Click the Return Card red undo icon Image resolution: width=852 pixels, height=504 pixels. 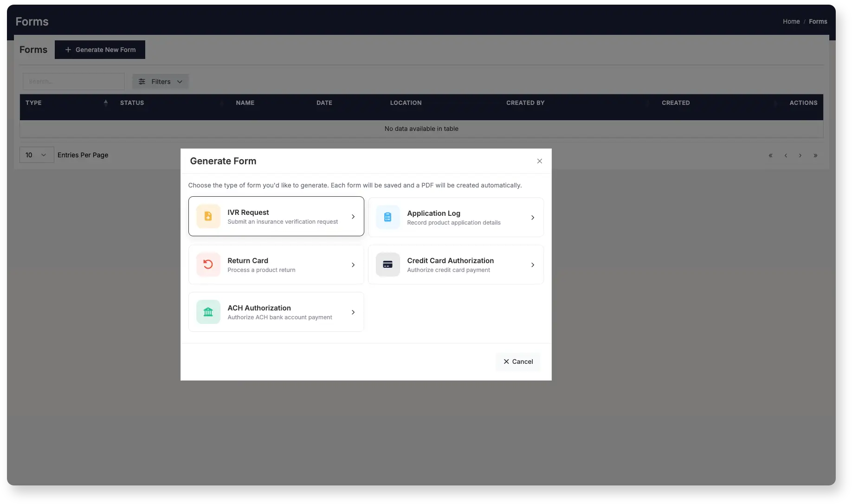pos(208,265)
